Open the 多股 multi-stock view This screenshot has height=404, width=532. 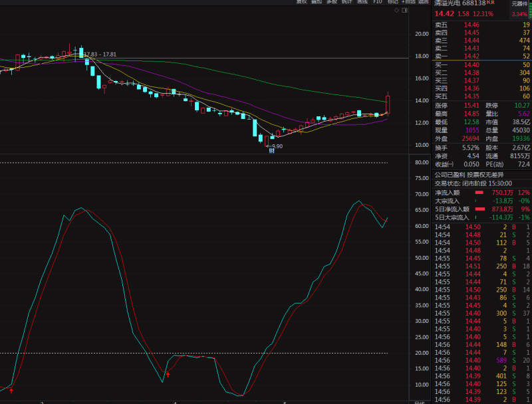(x=332, y=2)
